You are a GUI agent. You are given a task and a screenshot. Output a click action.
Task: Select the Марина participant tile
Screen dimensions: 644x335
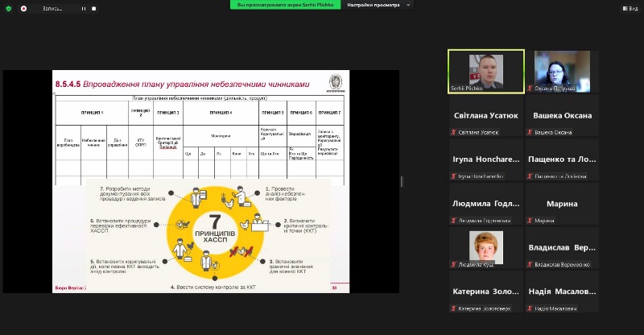click(x=562, y=204)
